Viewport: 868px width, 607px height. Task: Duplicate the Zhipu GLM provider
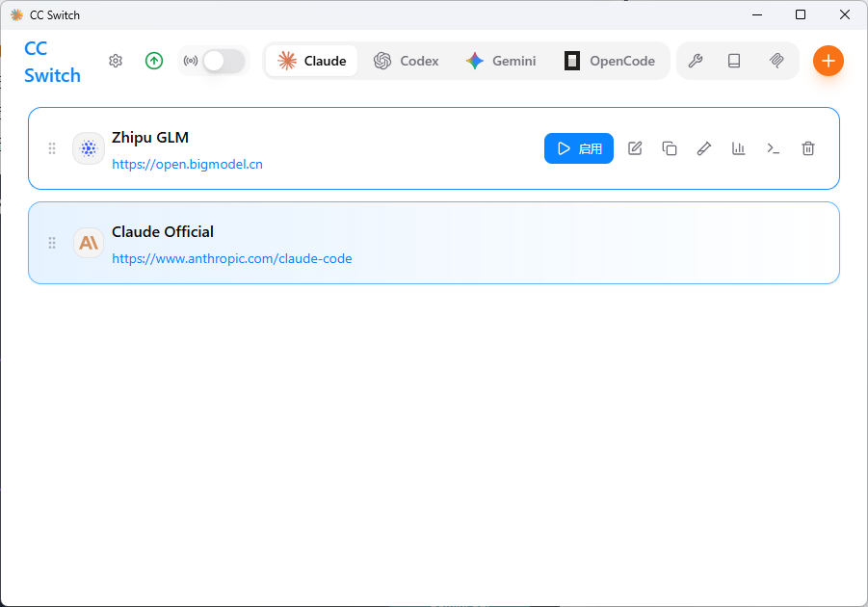[x=670, y=148]
